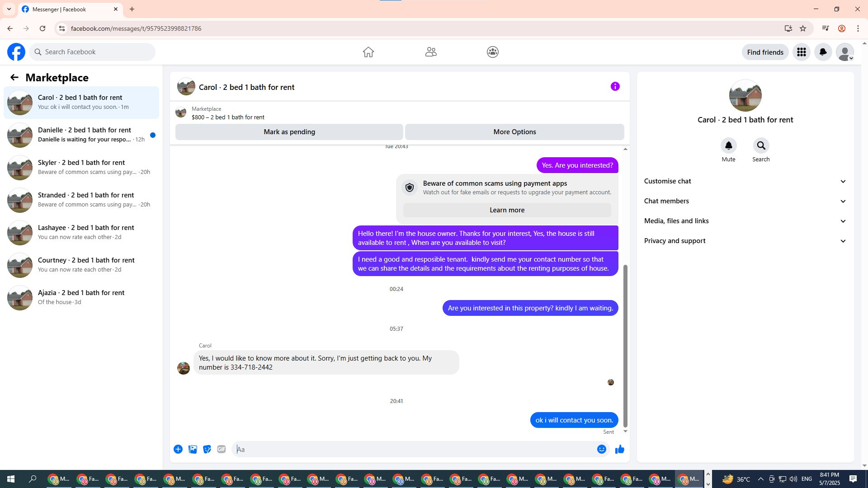The width and height of the screenshot is (868, 488).
Task: Open the emoji picker in message box
Action: coord(601,449)
